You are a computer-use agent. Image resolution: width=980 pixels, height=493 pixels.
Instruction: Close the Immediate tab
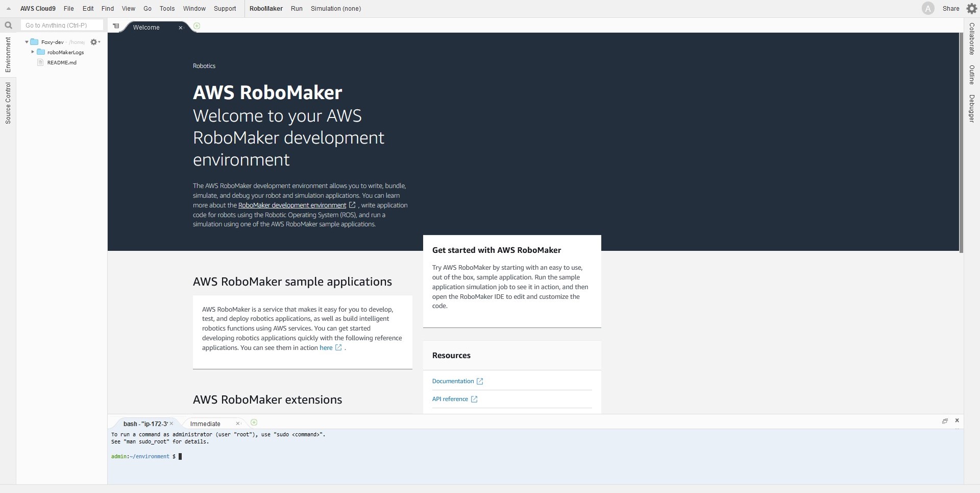[x=238, y=424]
